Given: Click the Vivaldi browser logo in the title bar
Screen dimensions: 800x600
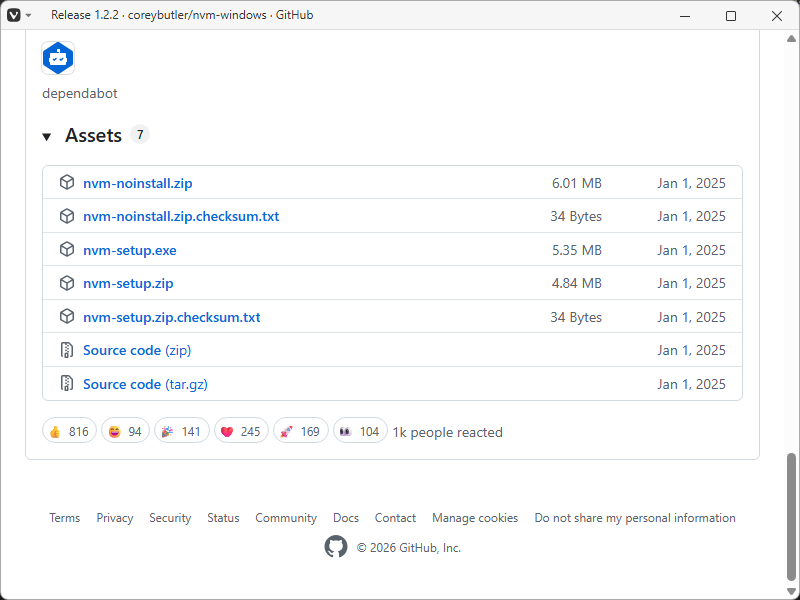Looking at the screenshot, I should coord(13,15).
